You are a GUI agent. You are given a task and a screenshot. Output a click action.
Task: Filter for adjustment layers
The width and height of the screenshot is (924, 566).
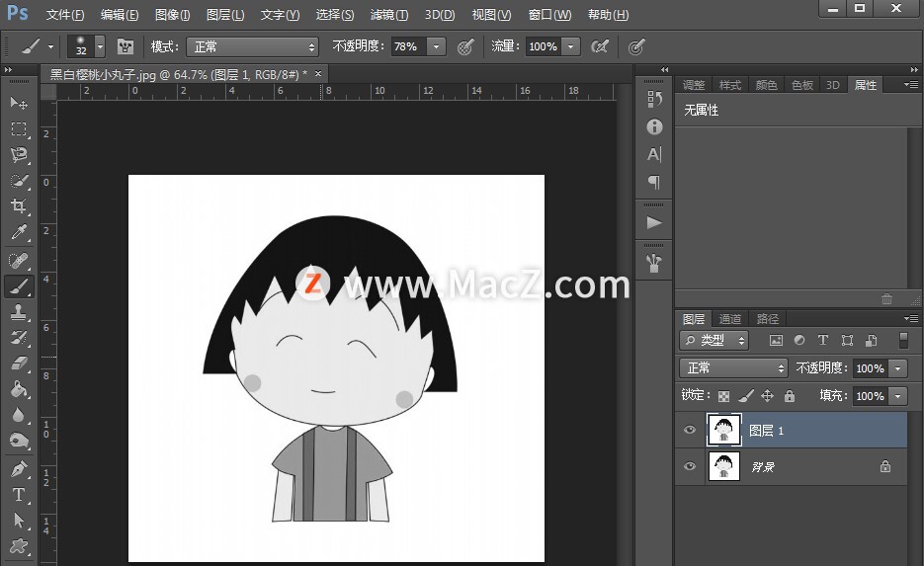(799, 340)
